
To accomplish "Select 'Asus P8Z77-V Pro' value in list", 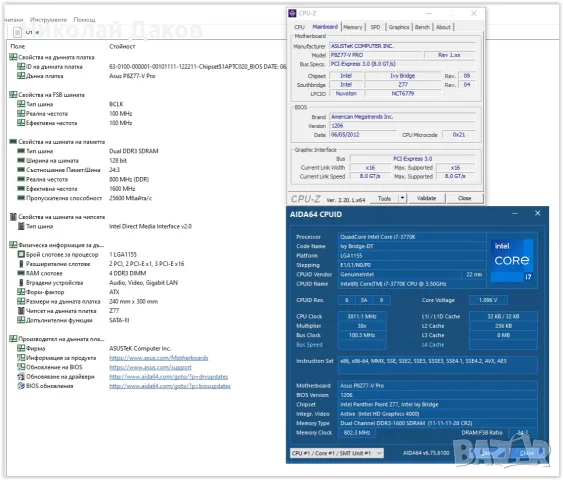I will coord(132,76).
